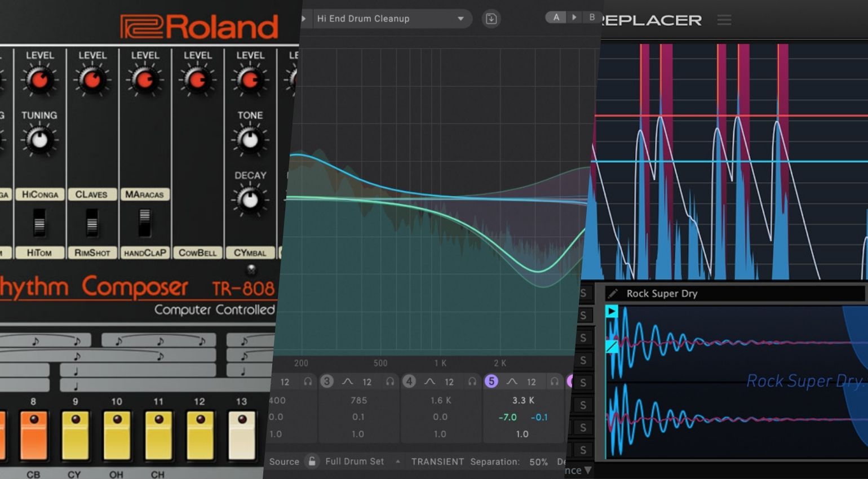Click the Level knob above Maracas

(x=145, y=81)
